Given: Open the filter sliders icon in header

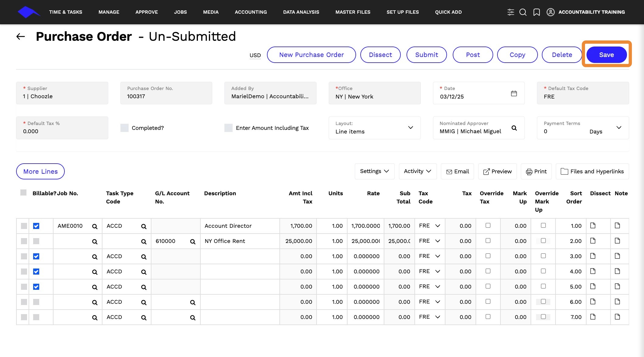Looking at the screenshot, I should coord(511,12).
